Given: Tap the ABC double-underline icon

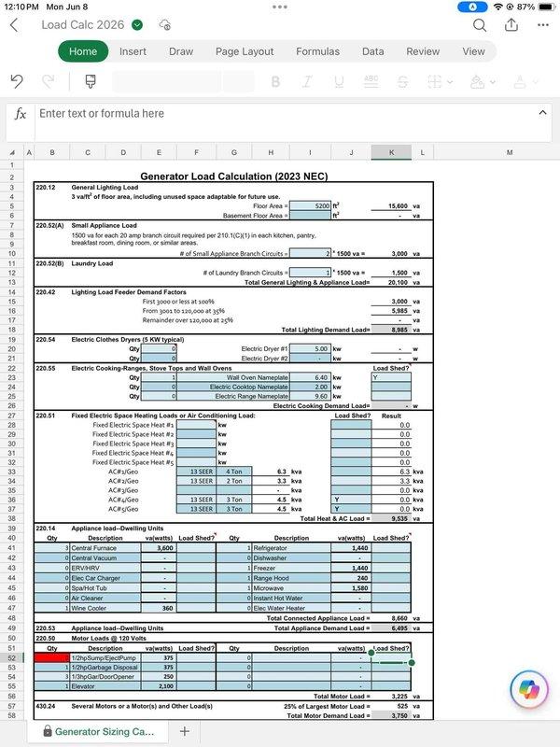Looking at the screenshot, I should pyautogui.click(x=371, y=81).
